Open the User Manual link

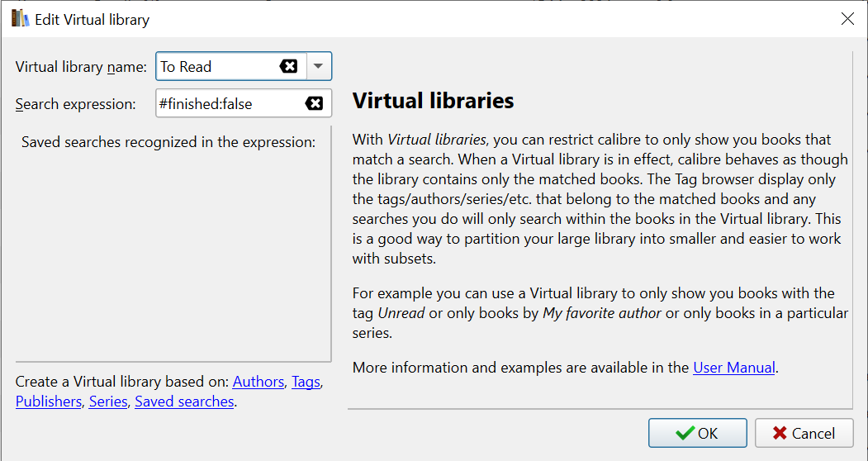click(734, 368)
